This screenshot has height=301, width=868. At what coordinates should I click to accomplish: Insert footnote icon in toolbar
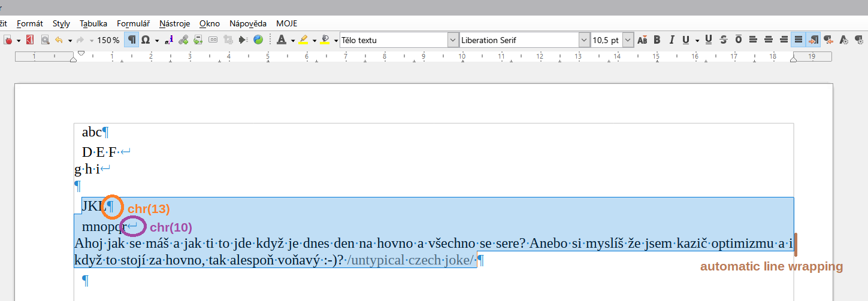pos(168,40)
